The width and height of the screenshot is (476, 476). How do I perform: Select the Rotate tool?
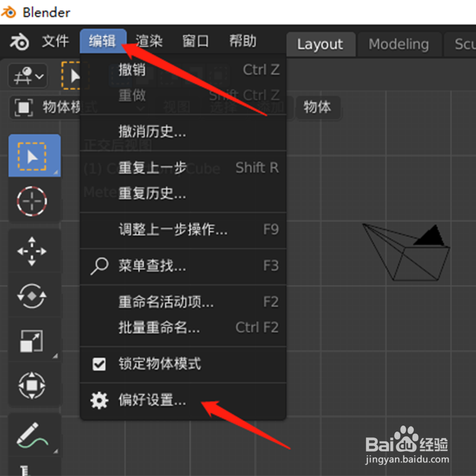pos(32,296)
